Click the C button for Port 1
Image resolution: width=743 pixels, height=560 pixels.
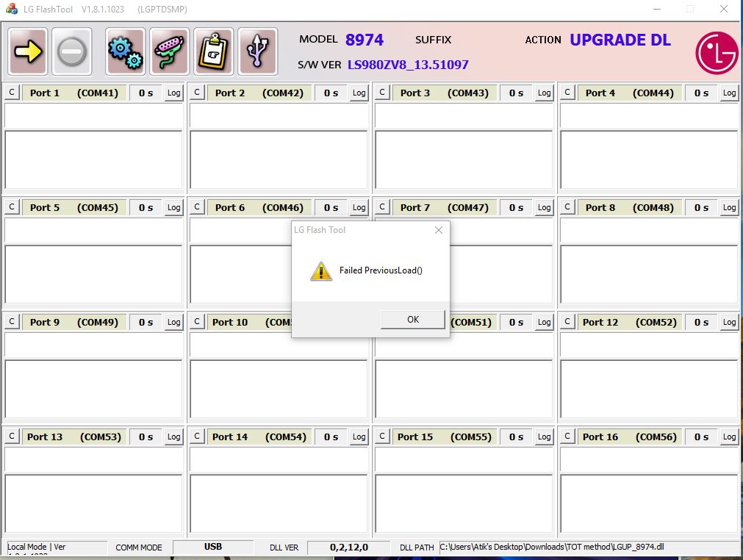pyautogui.click(x=11, y=93)
